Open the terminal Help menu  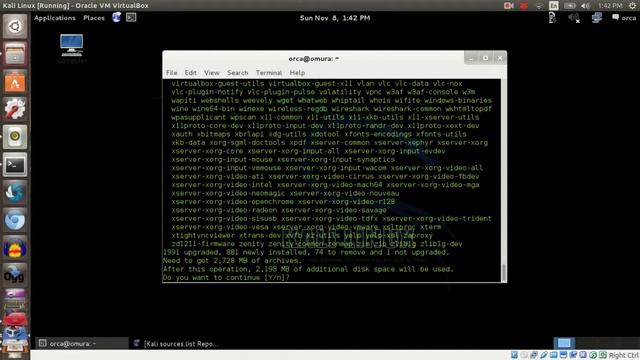(297, 73)
